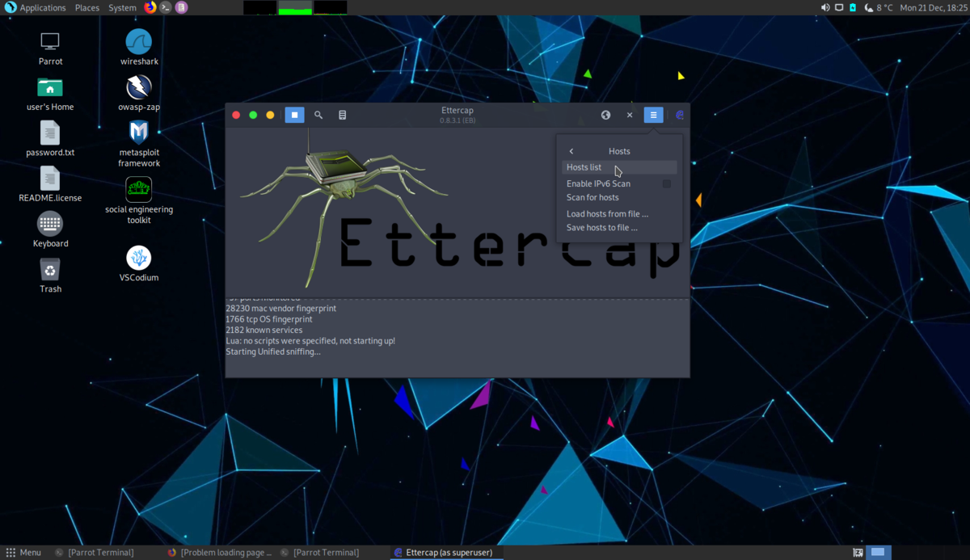Select the owasp-zap desktop icon
This screenshot has width=970, height=560.
click(139, 94)
